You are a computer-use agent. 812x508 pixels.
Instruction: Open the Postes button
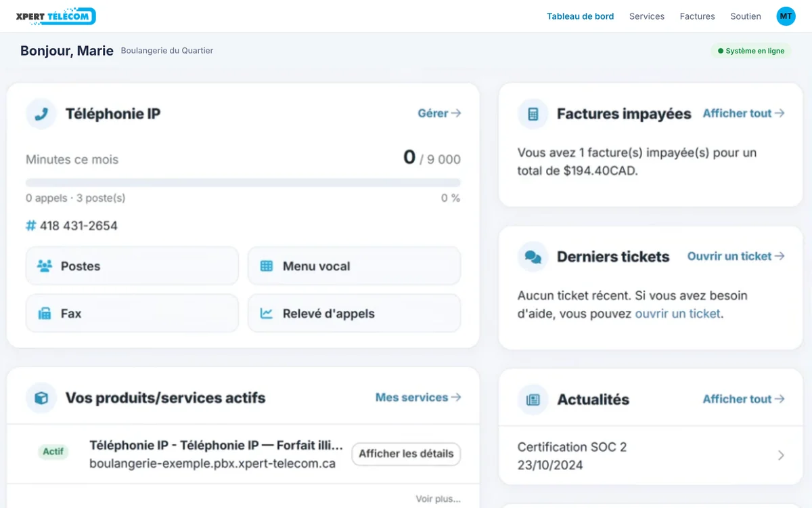coord(132,266)
